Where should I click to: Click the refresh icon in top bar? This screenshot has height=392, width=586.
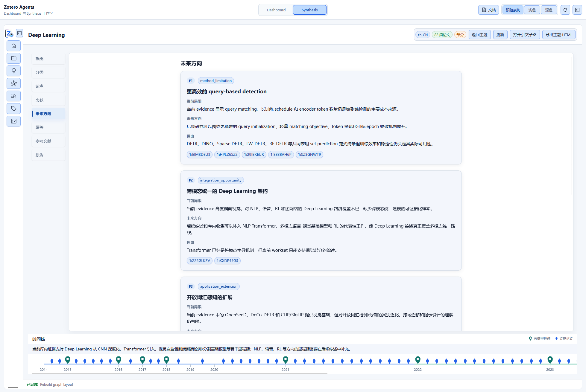565,10
